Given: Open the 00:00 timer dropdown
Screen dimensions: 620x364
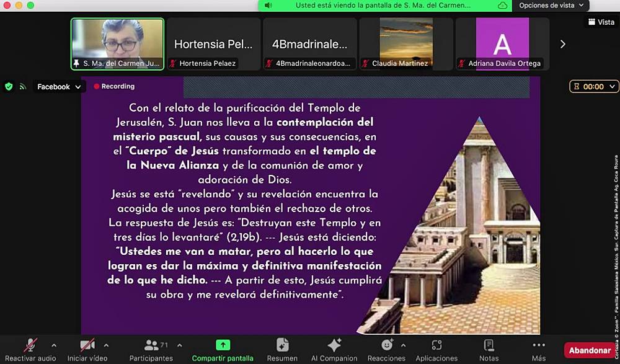Looking at the screenshot, I should [594, 86].
